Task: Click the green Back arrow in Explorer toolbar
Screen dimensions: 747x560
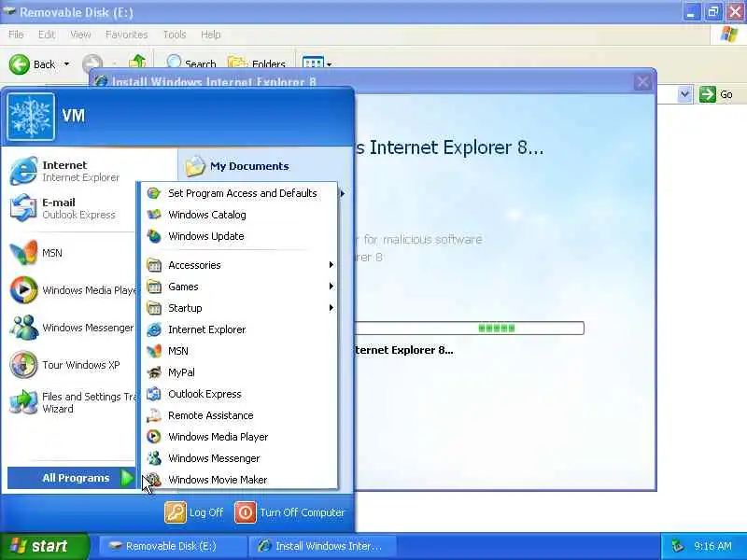Action: tap(20, 64)
